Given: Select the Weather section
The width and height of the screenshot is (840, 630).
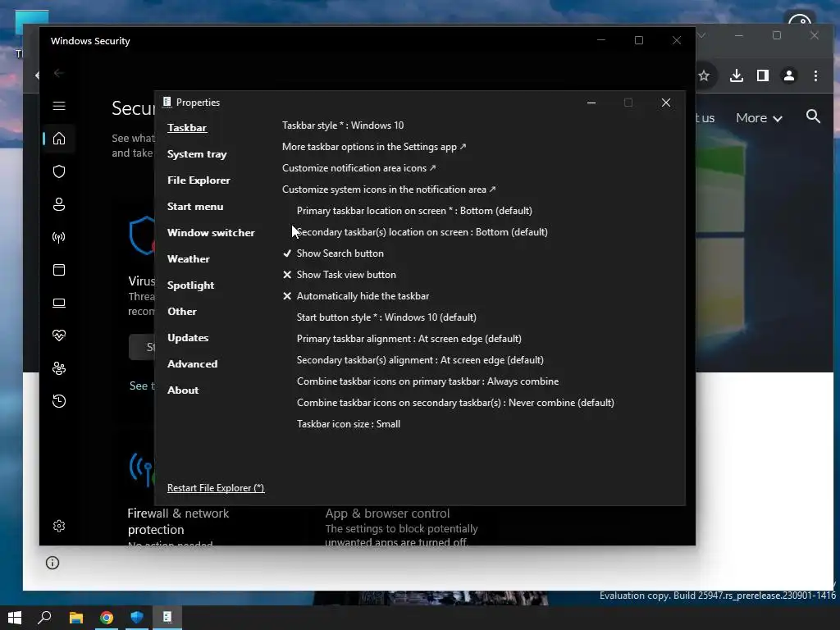Looking at the screenshot, I should [x=189, y=259].
